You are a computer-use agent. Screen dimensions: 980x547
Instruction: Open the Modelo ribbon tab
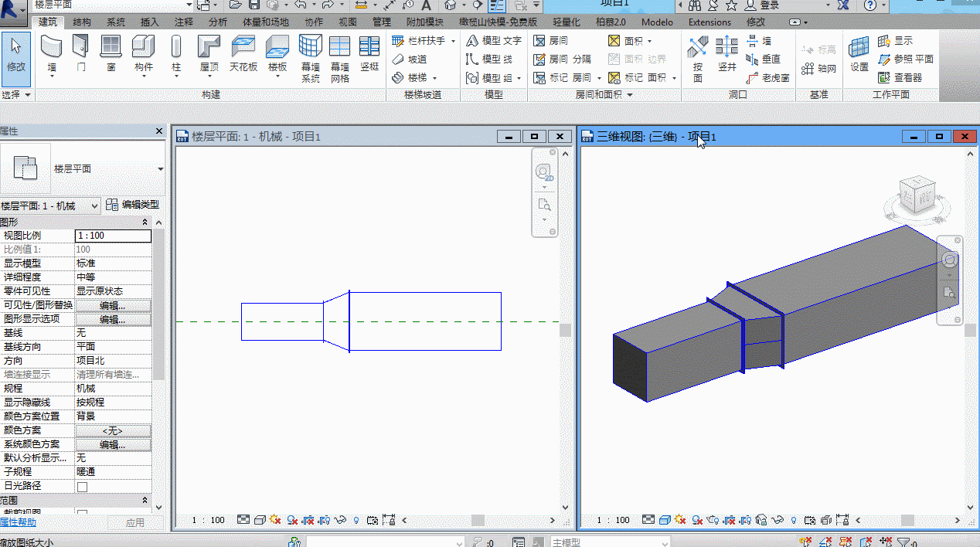tap(657, 22)
